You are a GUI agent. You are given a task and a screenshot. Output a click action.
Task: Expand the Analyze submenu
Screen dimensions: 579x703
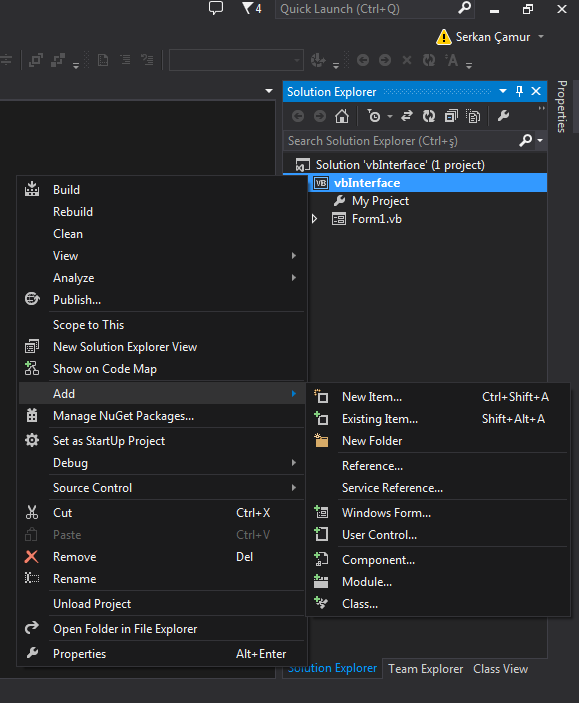tap(162, 278)
